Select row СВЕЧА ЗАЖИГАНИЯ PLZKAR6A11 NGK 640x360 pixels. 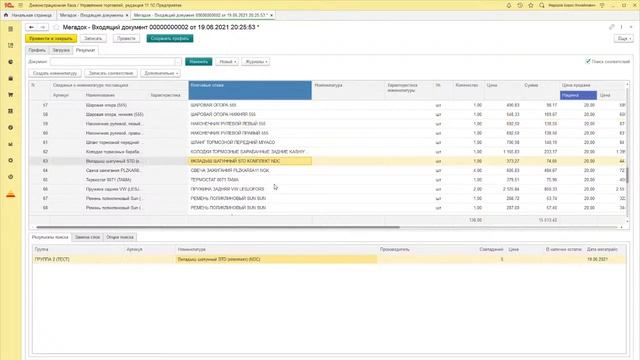tap(328, 170)
